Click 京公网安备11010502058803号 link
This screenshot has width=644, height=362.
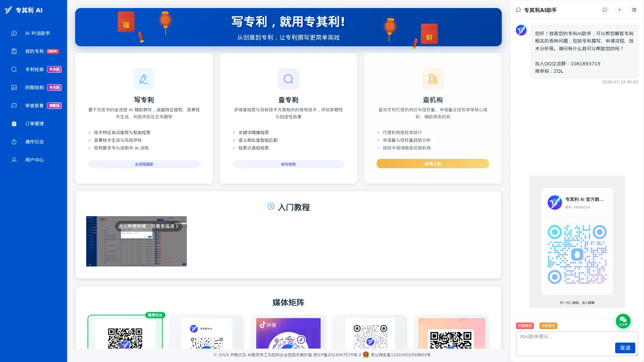(x=400, y=355)
